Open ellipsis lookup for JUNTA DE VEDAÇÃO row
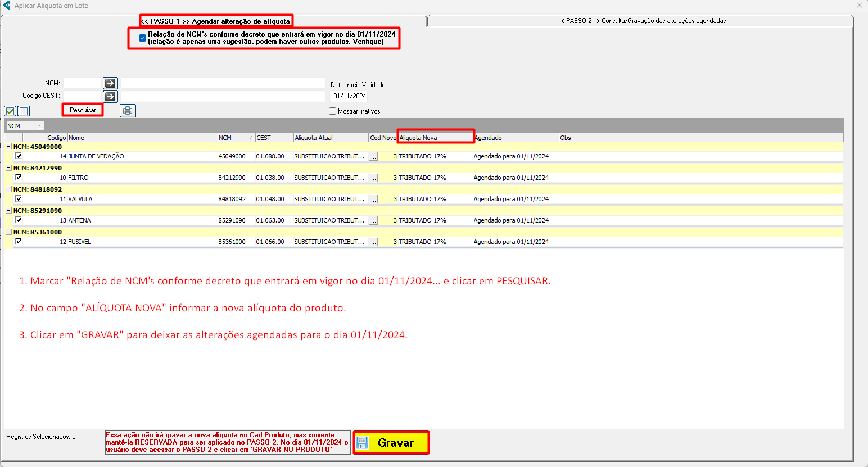Viewport: 868px width, 467px height. 374,157
